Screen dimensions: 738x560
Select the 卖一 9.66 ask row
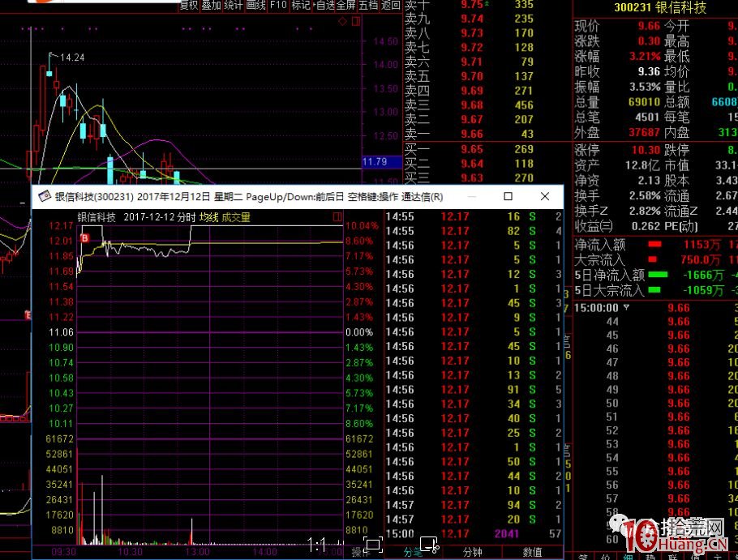click(487, 134)
